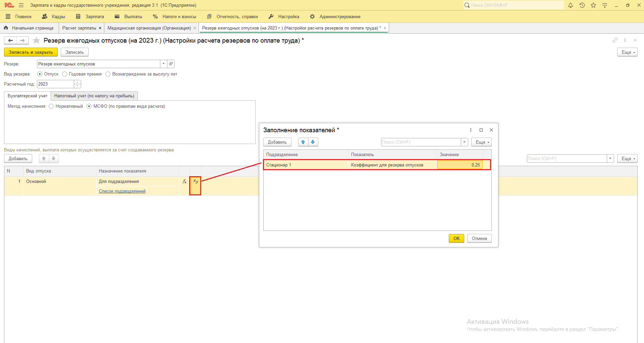Switch to Налоговый учет tab
The width and height of the screenshot is (644, 343).
click(x=94, y=96)
